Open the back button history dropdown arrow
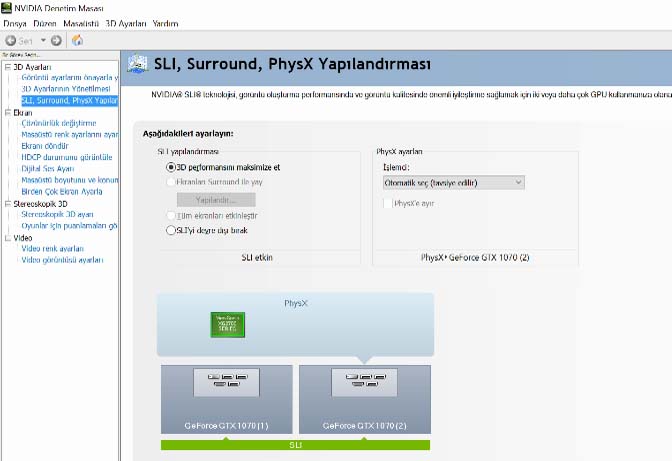The height and width of the screenshot is (461, 672). tap(43, 40)
